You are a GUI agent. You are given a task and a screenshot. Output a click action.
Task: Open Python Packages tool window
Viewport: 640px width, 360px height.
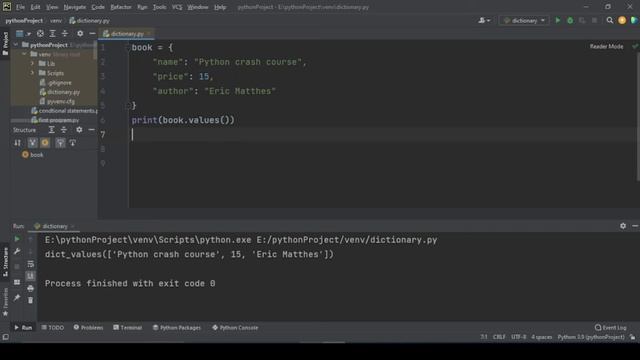[177, 327]
